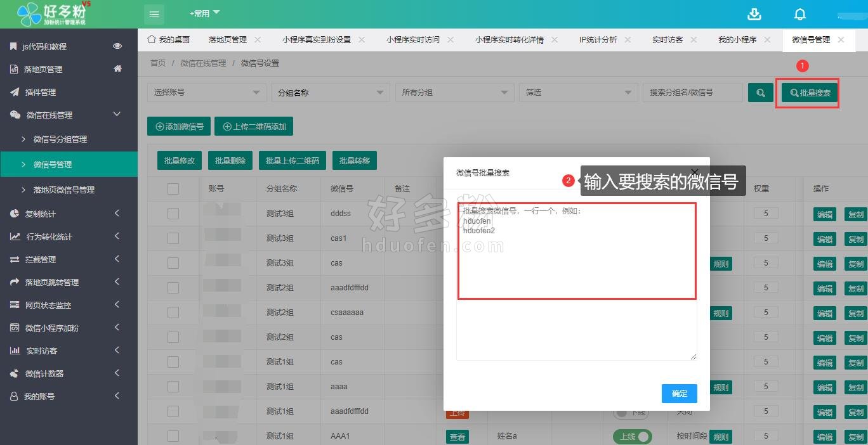868x445 pixels.
Task: Toggle the 上线 switch in AAA1 row
Action: (632, 437)
